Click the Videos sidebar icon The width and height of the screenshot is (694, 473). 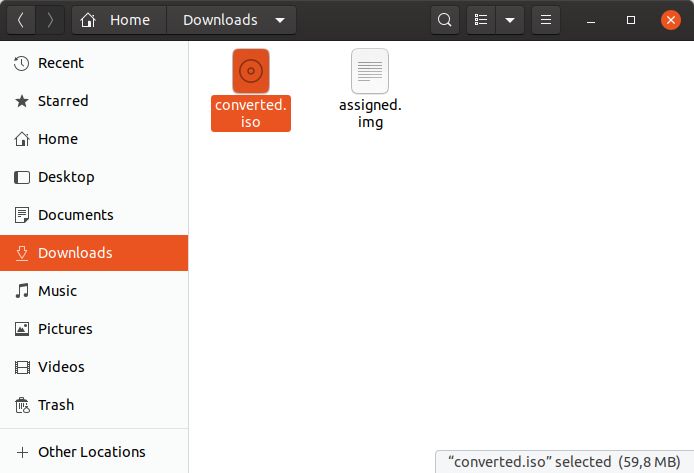[x=22, y=367]
